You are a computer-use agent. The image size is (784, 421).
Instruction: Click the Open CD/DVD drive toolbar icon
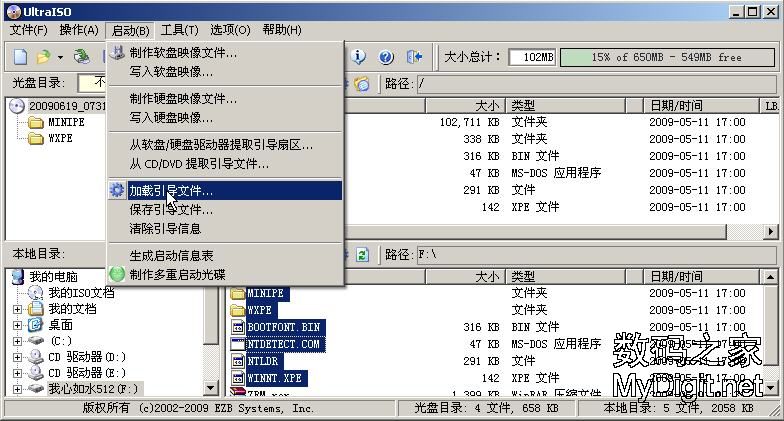pos(82,56)
